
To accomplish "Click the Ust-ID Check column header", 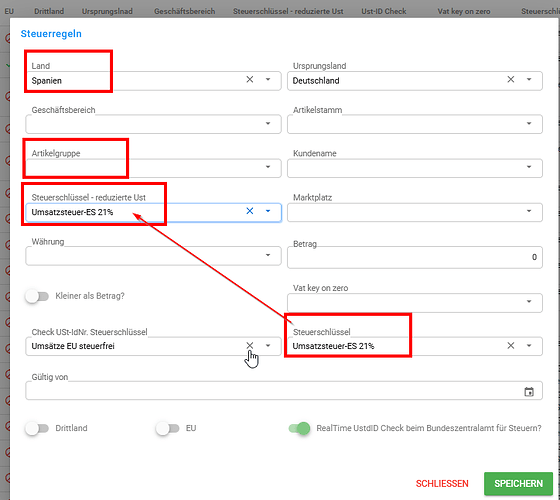I will (384, 11).
